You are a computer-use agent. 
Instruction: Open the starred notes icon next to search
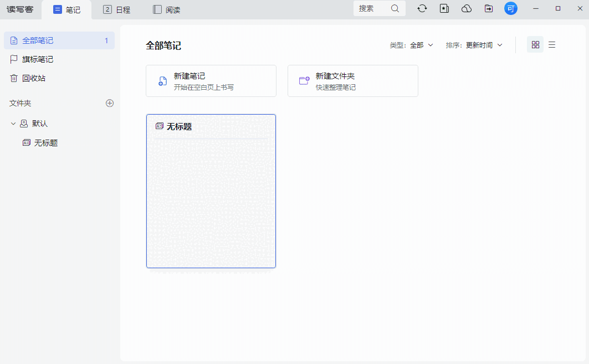click(444, 8)
